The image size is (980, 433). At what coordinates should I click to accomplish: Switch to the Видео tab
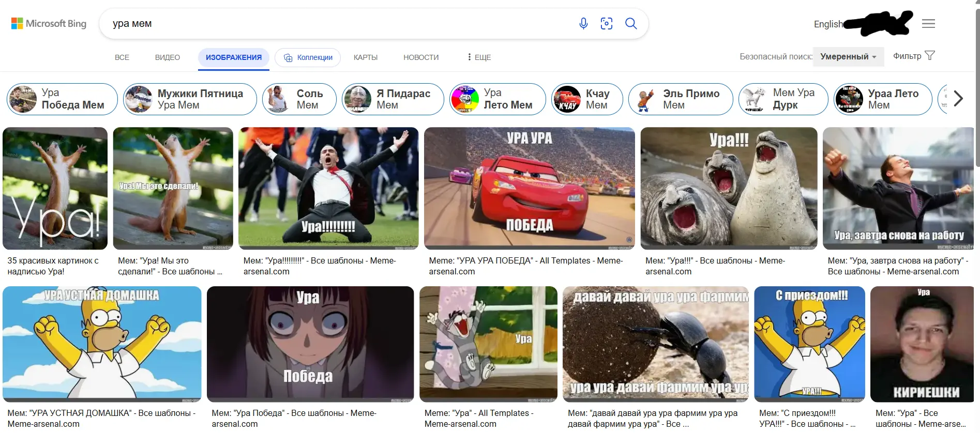click(x=168, y=57)
